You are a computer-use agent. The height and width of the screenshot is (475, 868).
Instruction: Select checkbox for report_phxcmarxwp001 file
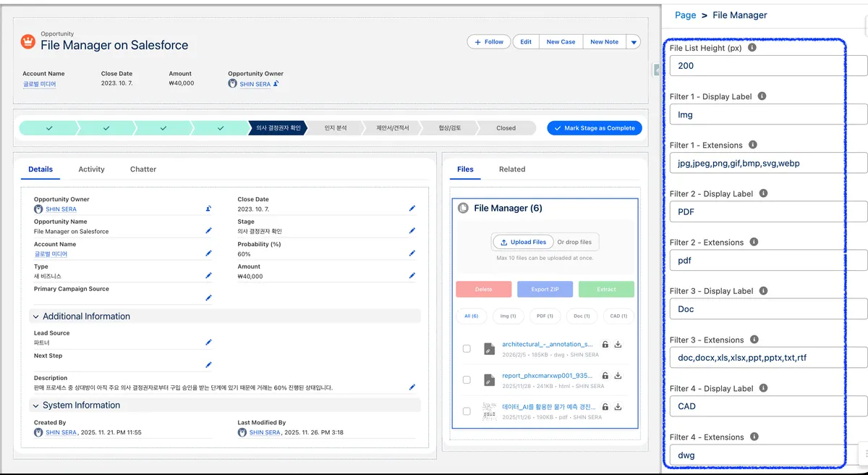pyautogui.click(x=467, y=379)
